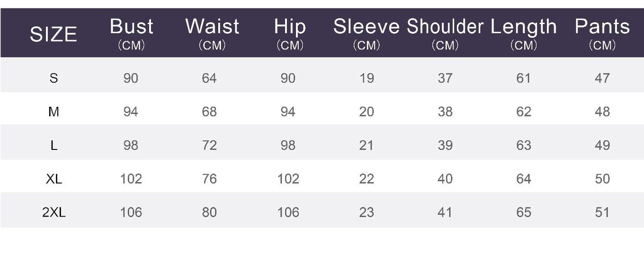
Task: Click the S size row label
Action: coord(54,78)
